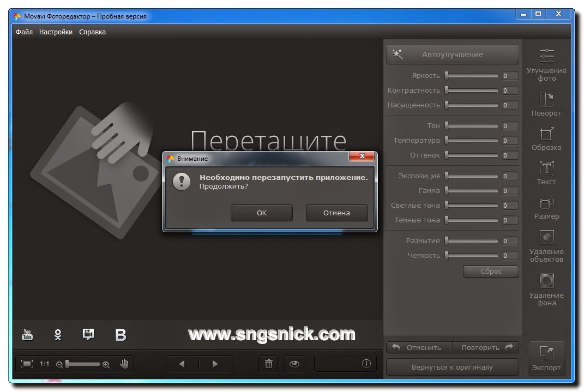
Task: Click the Гамма value field
Action: 510,191
